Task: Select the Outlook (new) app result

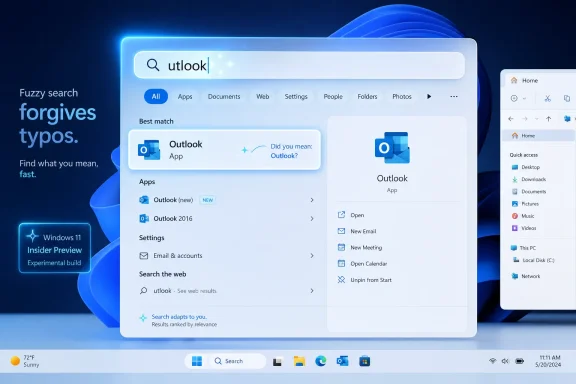Action: 226,200
